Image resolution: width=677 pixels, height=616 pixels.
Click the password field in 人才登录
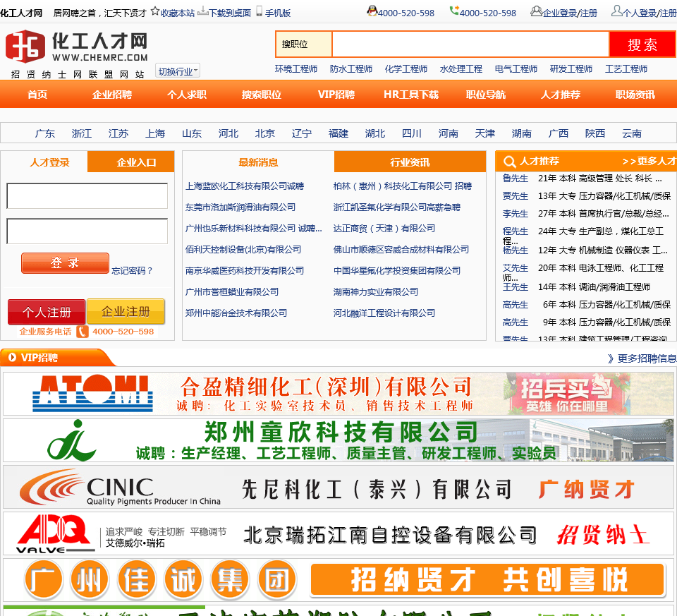pyautogui.click(x=87, y=231)
